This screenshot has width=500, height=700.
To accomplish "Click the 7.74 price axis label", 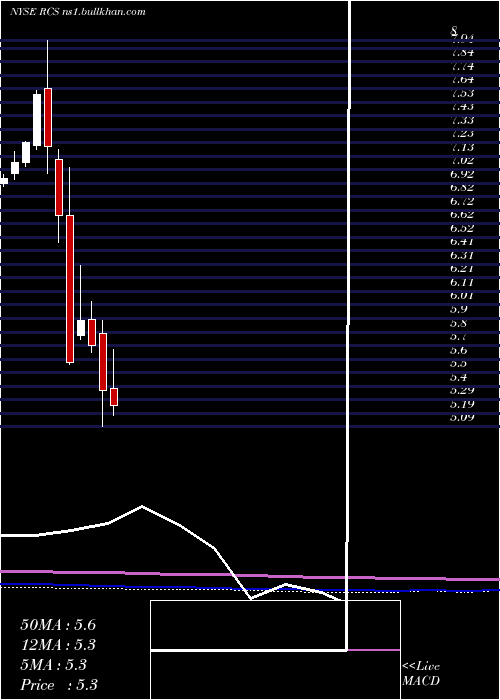I will [462, 66].
